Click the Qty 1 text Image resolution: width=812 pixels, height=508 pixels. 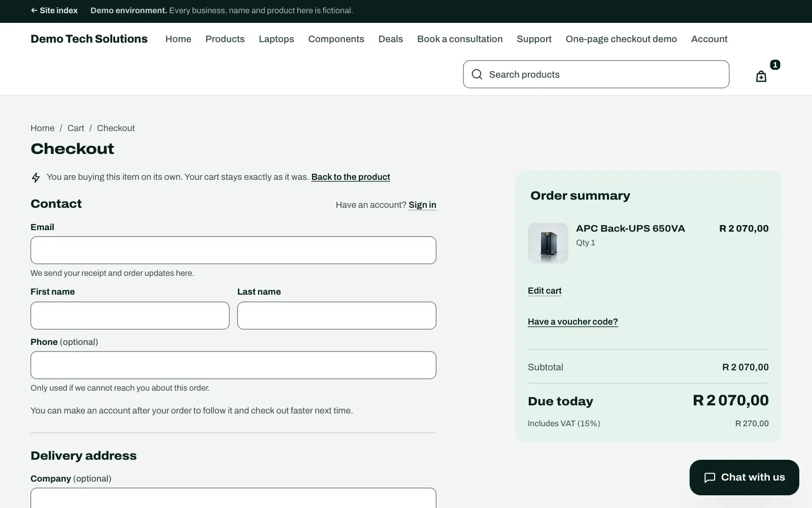(x=586, y=242)
